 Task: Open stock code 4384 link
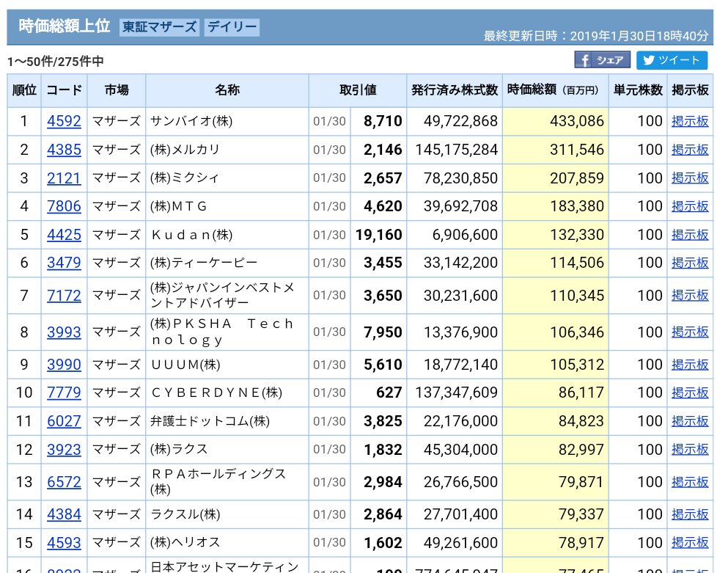64,514
